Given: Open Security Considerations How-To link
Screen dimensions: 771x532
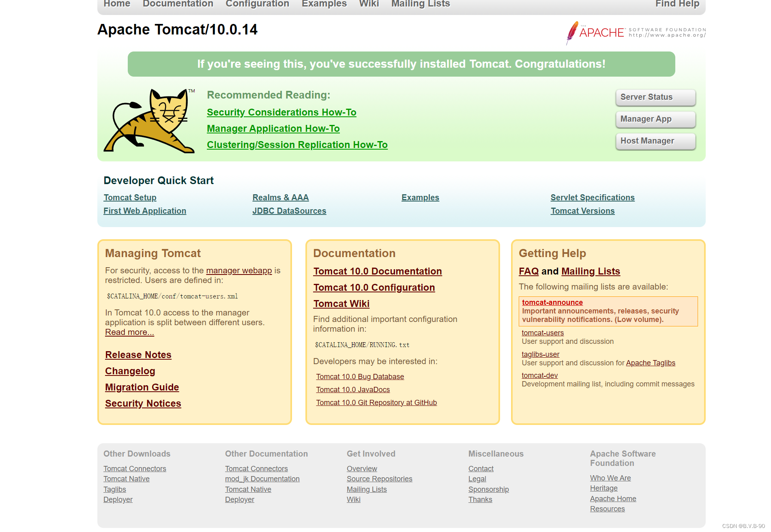Looking at the screenshot, I should 281,112.
